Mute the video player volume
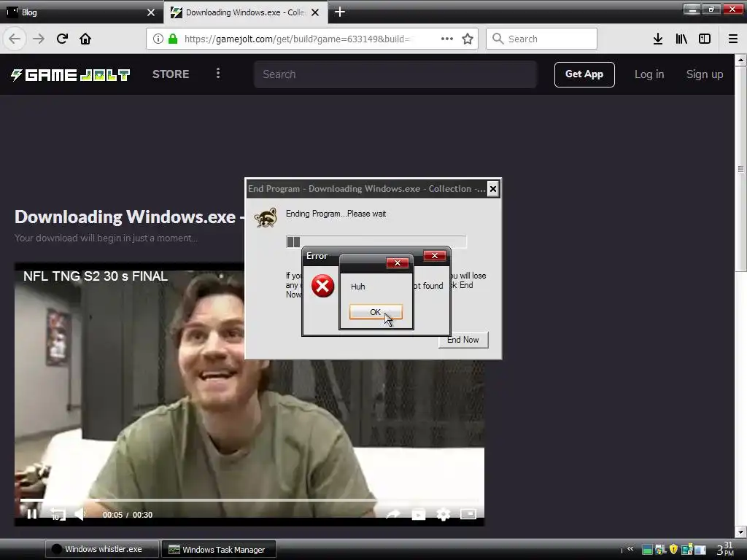 (80, 514)
